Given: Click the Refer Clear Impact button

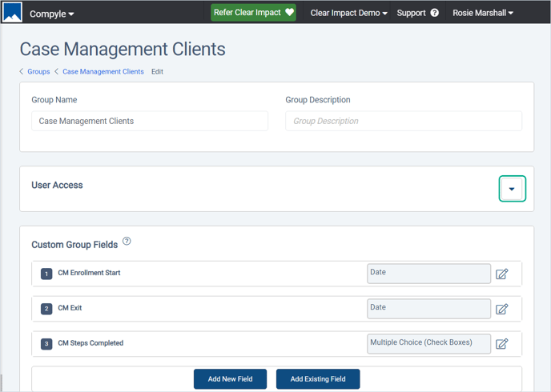Looking at the screenshot, I should pos(253,12).
